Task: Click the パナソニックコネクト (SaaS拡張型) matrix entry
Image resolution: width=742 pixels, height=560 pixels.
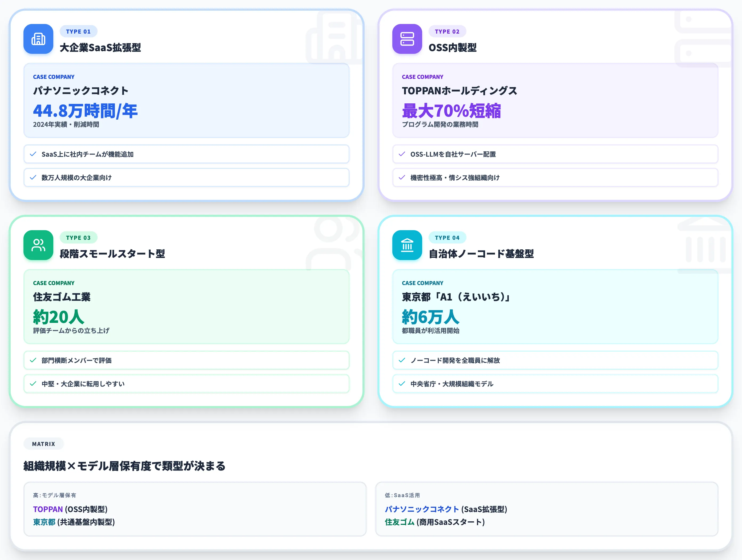Action: [x=446, y=509]
